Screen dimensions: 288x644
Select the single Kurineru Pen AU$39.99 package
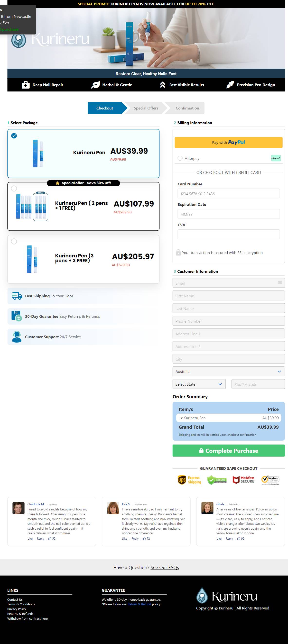(x=83, y=154)
